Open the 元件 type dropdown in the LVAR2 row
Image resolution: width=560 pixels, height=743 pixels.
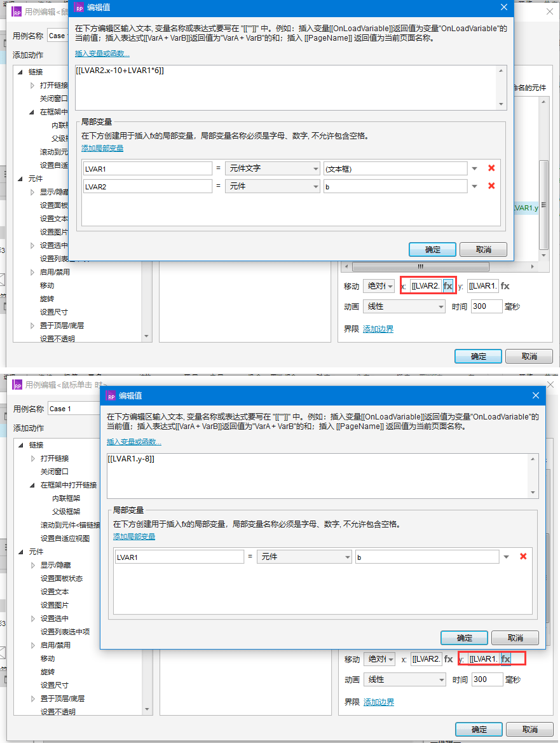coord(272,186)
